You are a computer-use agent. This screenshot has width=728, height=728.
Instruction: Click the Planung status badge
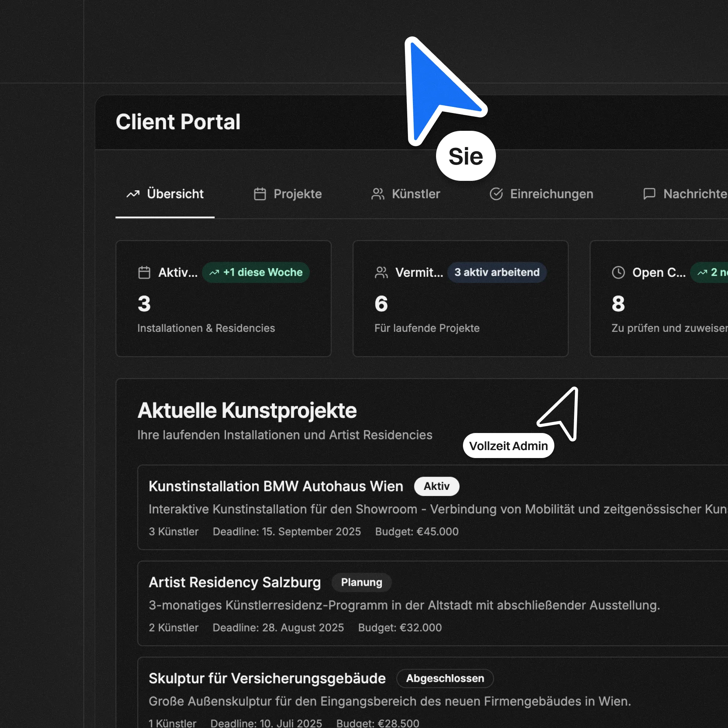click(361, 582)
